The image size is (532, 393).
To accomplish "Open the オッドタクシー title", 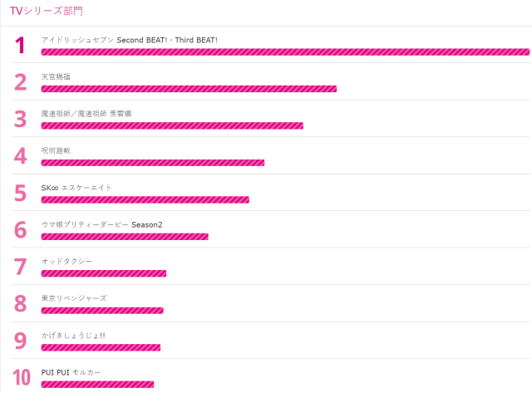I will point(66,262).
